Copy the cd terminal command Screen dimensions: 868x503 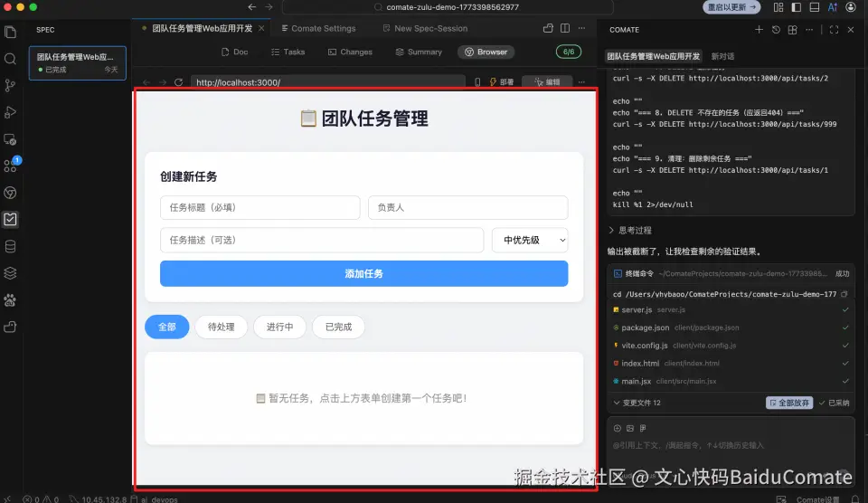coord(844,294)
